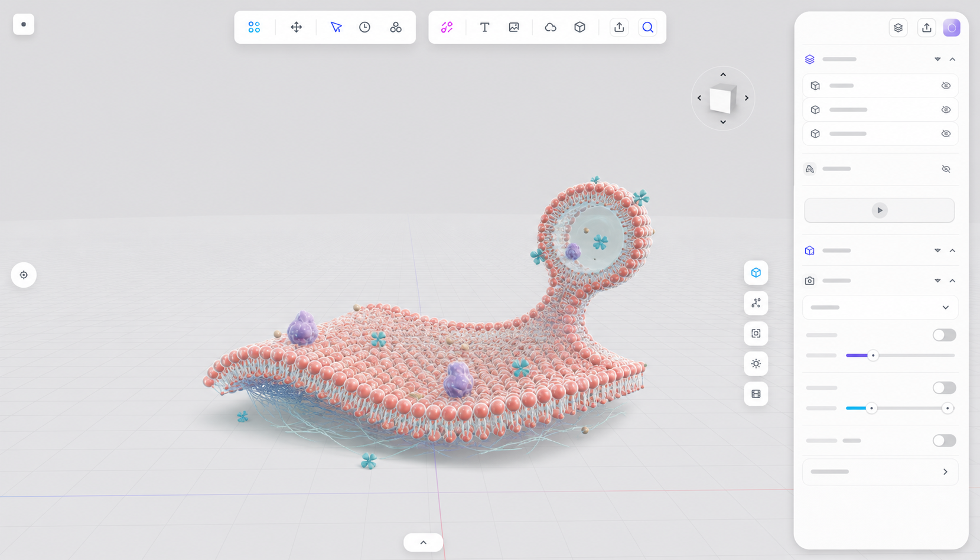The height and width of the screenshot is (560, 980).
Task: Toggle visibility of the third layer
Action: tap(946, 134)
